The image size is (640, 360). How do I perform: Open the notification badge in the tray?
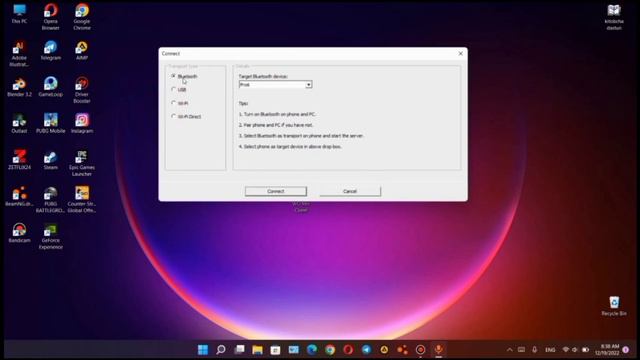(x=626, y=350)
